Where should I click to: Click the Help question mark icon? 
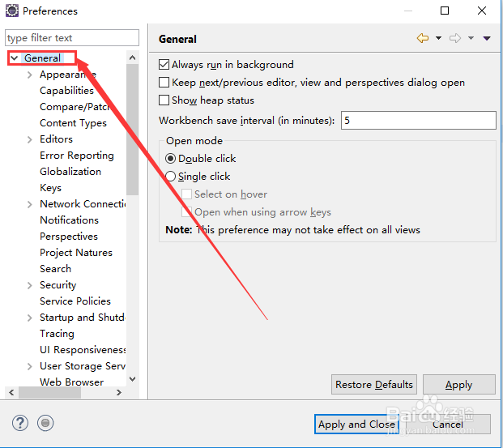point(20,423)
